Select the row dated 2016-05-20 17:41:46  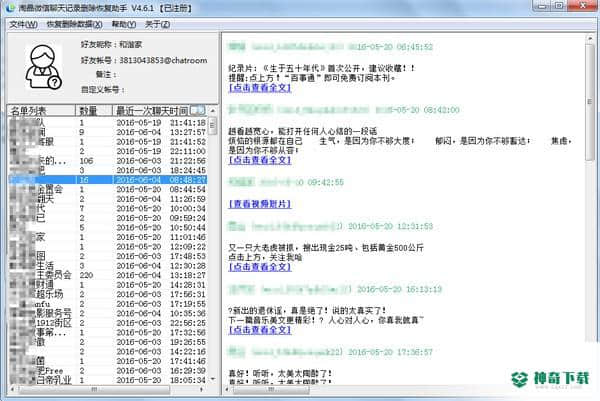tap(108, 361)
